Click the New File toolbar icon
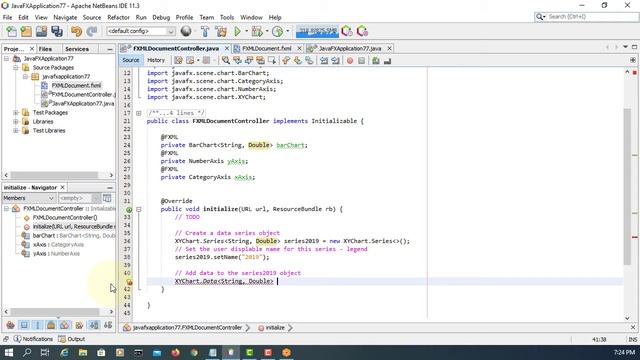The image size is (640, 360). coord(11,31)
